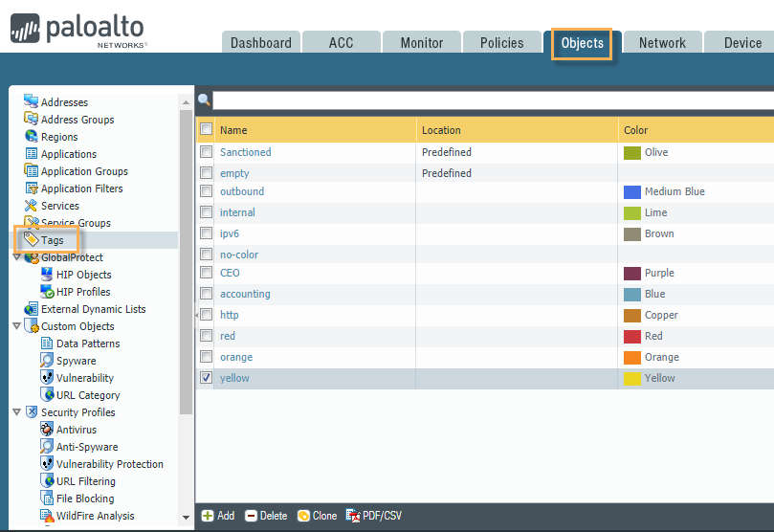Sort by the Color column header
This screenshot has width=774, height=532.
coord(696,130)
